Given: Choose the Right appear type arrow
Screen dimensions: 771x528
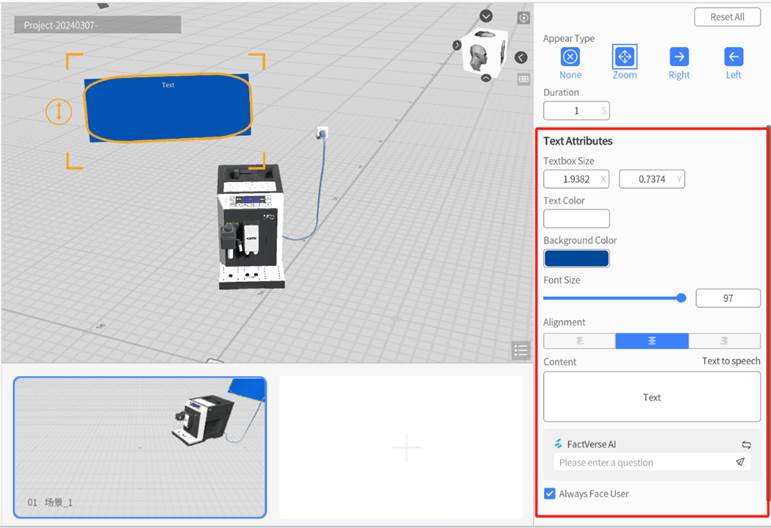Looking at the screenshot, I should 679,57.
